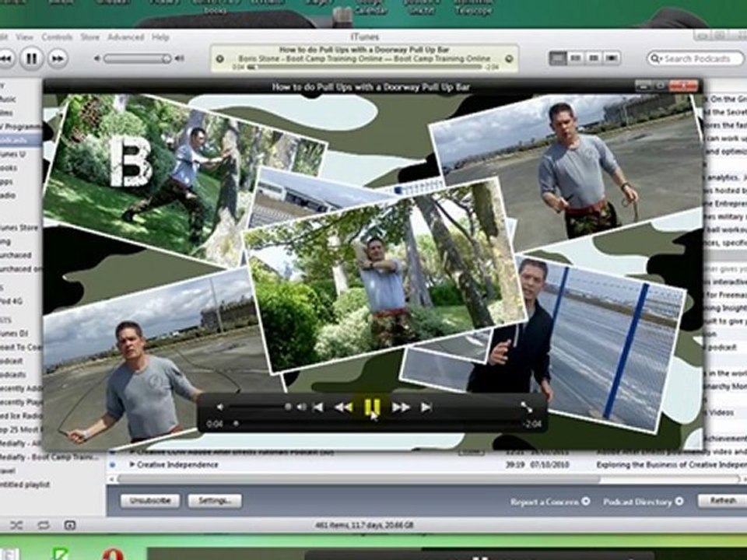The height and width of the screenshot is (560, 747).
Task: Click the Report a Concern link
Action: click(550, 502)
